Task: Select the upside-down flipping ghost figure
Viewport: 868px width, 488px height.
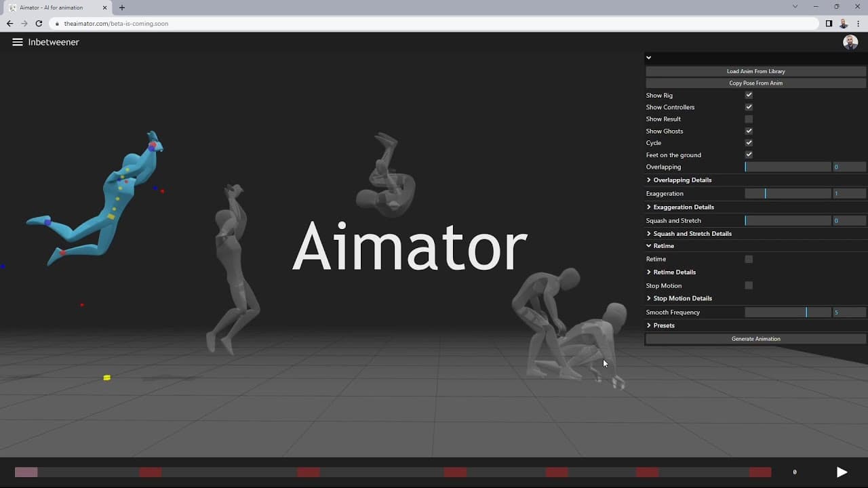Action: 385,175
